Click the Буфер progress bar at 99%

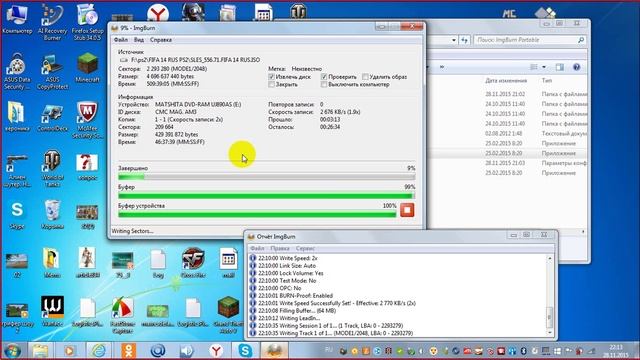[x=267, y=196]
